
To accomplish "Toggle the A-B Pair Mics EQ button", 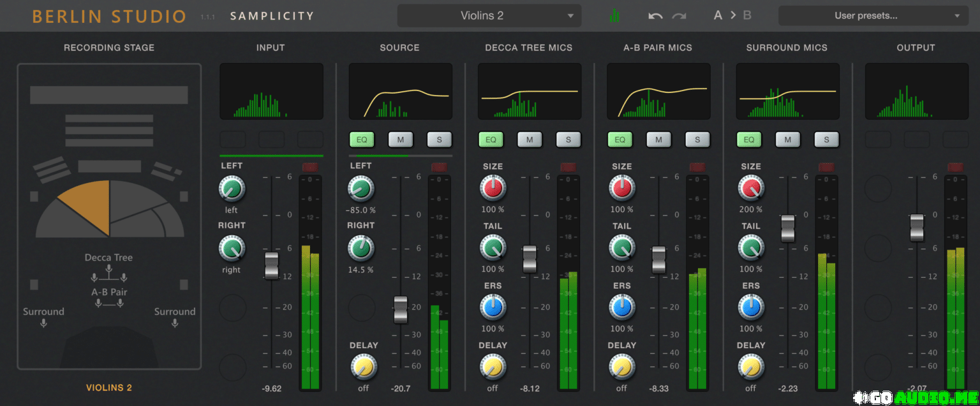I will [x=620, y=140].
